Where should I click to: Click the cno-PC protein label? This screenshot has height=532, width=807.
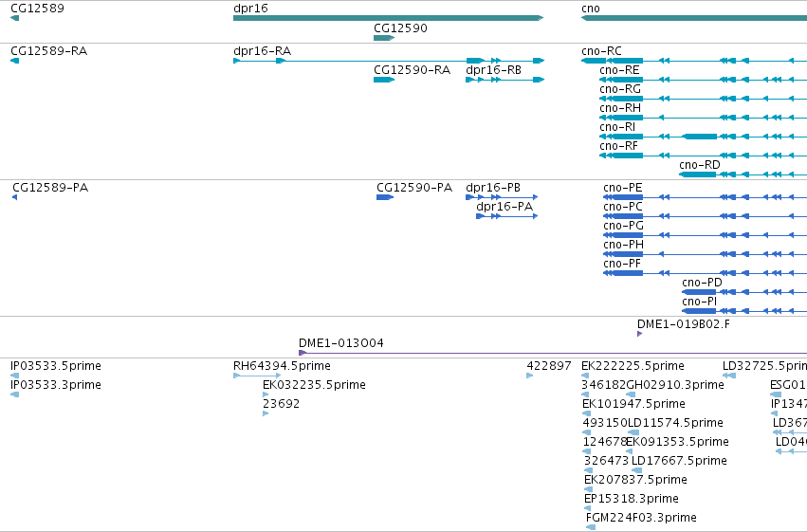point(623,207)
